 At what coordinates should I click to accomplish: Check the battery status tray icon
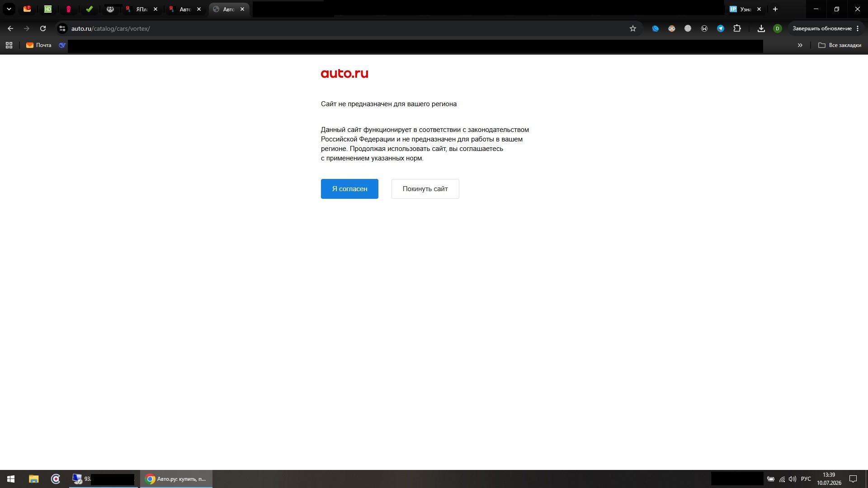pyautogui.click(x=771, y=479)
